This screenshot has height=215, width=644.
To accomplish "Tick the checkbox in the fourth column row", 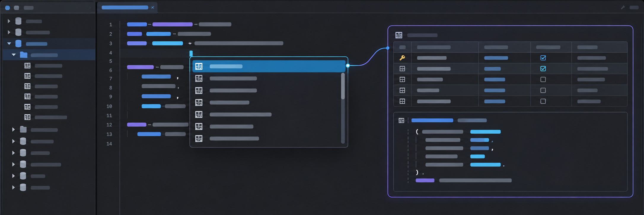I will (x=543, y=90).
